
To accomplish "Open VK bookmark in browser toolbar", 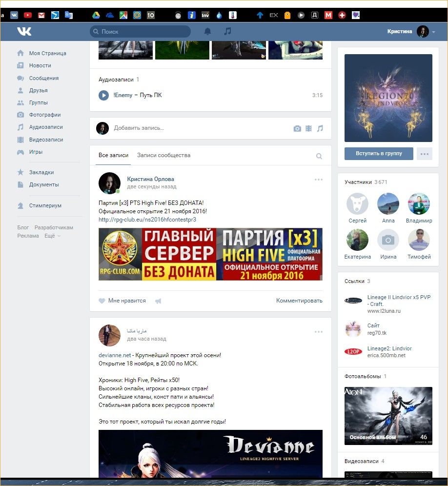I will 14,15.
